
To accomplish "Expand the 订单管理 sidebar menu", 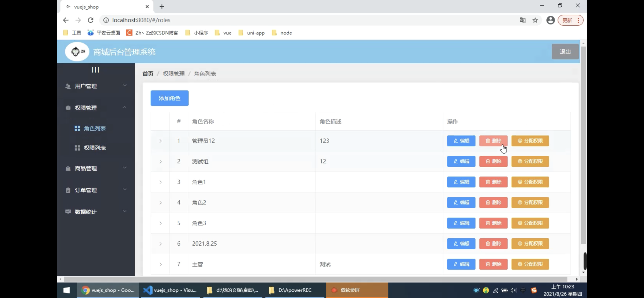I will click(x=96, y=190).
